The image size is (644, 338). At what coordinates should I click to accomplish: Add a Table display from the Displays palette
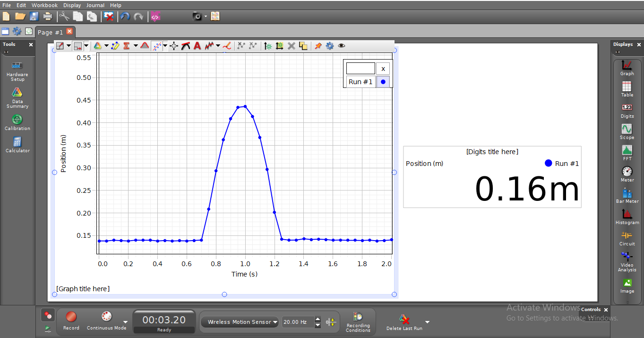point(627,89)
